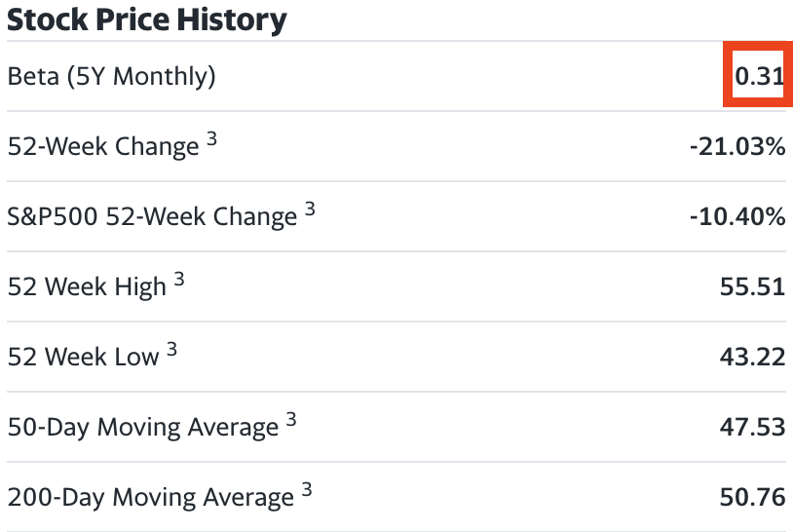Click the 52 Week Low label

pyautogui.click(x=83, y=357)
